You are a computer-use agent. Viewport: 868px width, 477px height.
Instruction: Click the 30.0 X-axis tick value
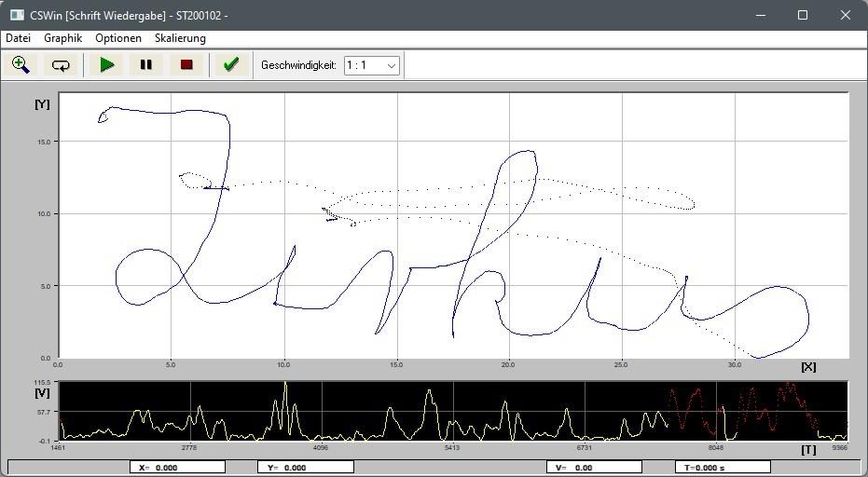point(735,364)
